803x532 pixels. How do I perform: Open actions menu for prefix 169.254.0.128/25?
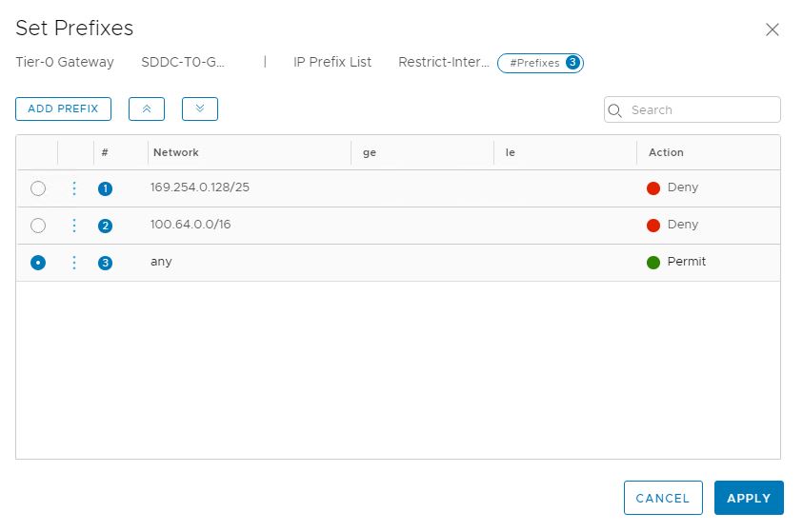tap(75, 188)
